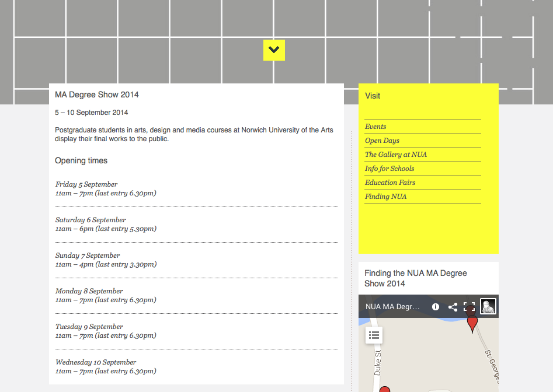
Task: Click the map owner profile picture
Action: tap(488, 306)
